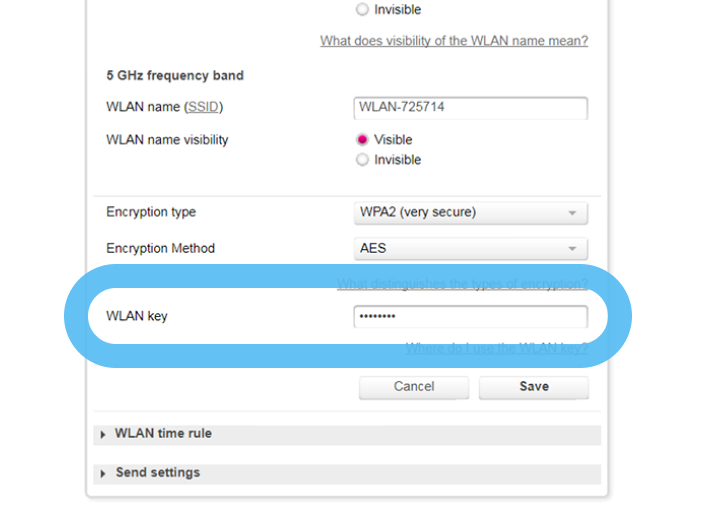Click the WLAN key label text

click(x=137, y=317)
